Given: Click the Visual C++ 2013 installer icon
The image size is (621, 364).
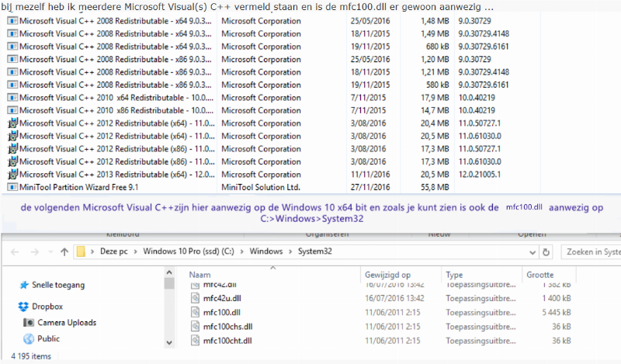Looking at the screenshot, I should tap(12, 175).
